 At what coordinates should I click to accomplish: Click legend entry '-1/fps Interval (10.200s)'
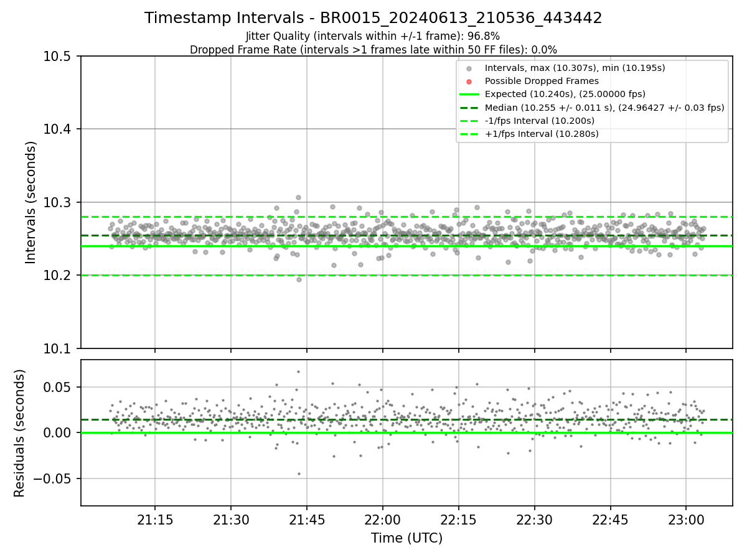(540, 121)
